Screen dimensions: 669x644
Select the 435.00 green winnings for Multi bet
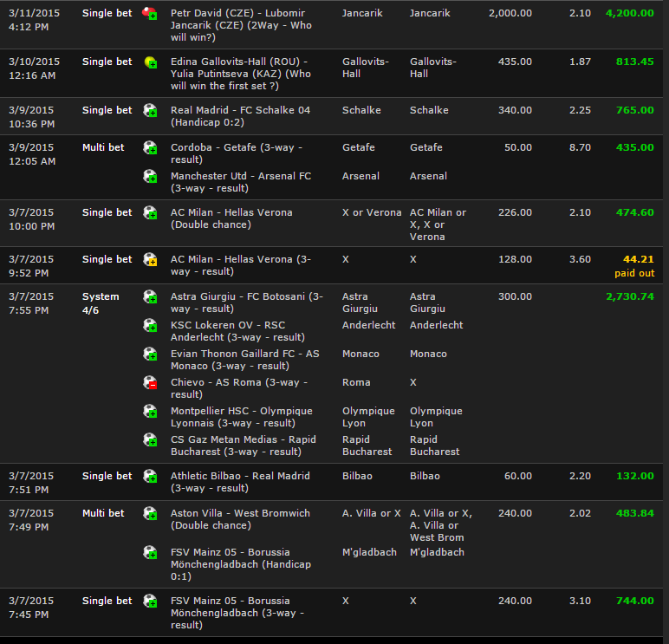[x=635, y=147]
